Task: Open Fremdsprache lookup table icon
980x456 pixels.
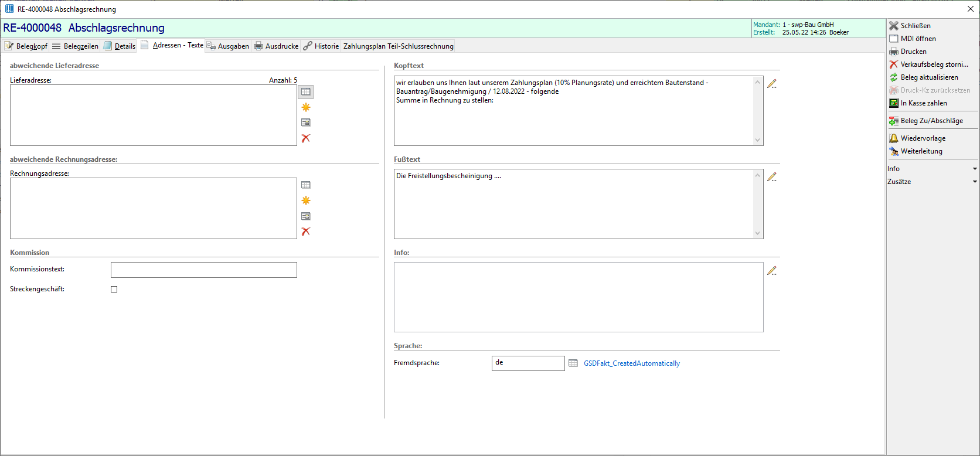Action: coord(573,363)
